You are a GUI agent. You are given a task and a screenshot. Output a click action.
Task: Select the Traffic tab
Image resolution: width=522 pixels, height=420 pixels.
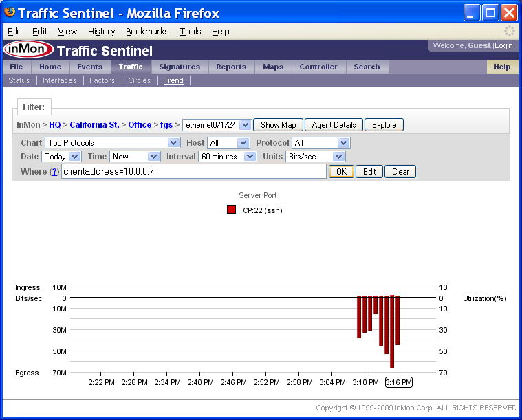pos(131,67)
